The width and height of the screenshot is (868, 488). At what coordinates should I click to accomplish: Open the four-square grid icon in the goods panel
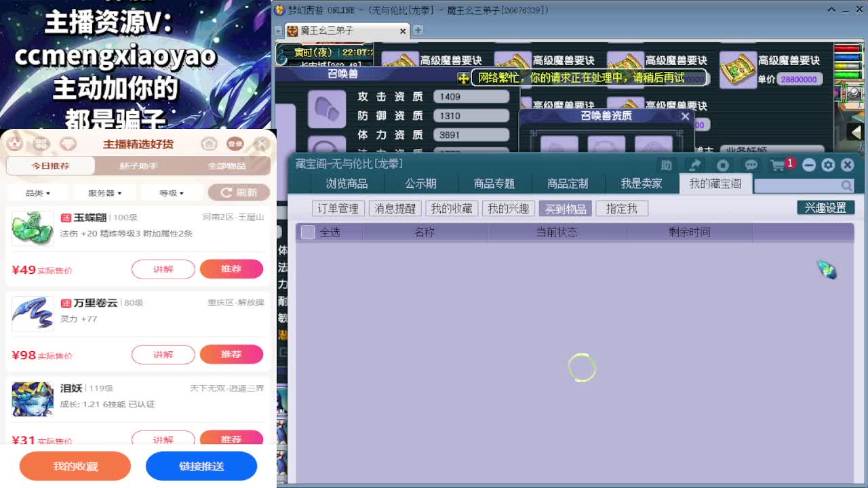(x=41, y=144)
